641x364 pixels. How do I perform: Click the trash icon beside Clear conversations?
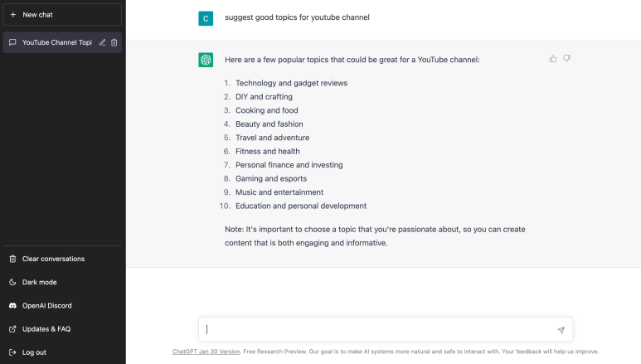pyautogui.click(x=12, y=259)
